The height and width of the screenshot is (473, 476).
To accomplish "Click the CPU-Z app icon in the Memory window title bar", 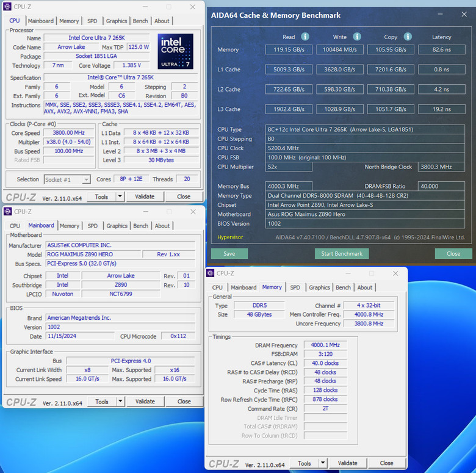I will point(210,273).
